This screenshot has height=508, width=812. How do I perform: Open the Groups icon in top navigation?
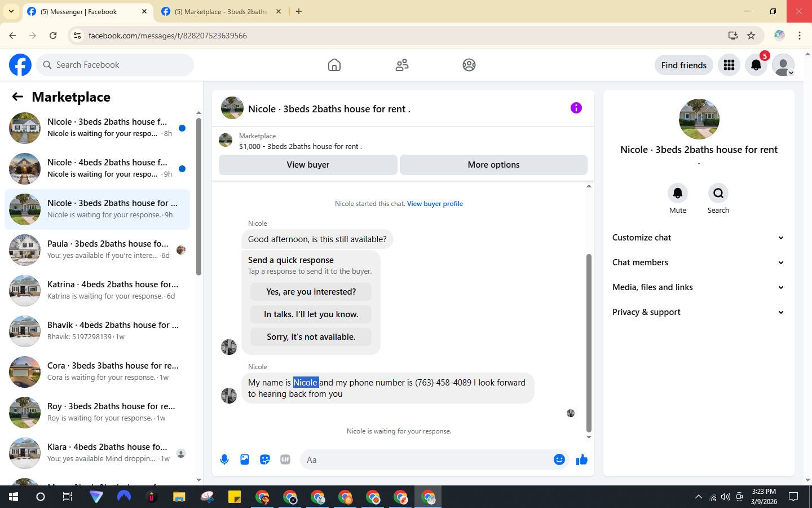pos(469,65)
